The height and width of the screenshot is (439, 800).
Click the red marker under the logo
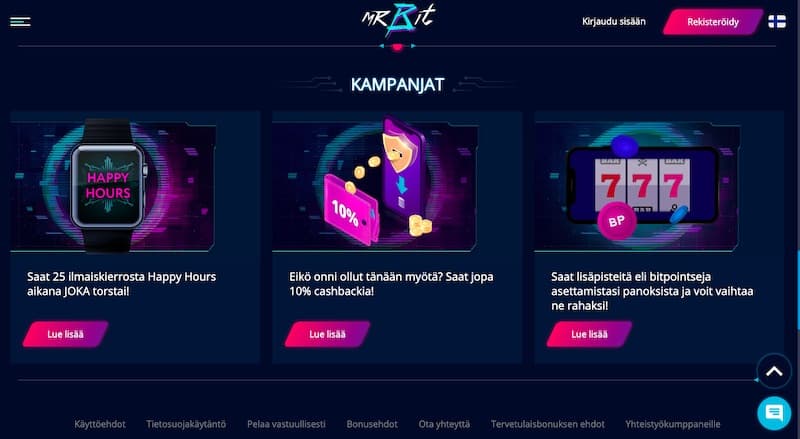(397, 47)
